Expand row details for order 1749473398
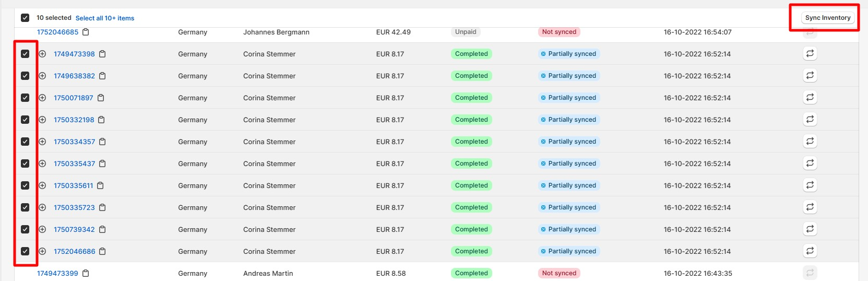Viewport: 868px width, 281px height. pyautogui.click(x=42, y=54)
